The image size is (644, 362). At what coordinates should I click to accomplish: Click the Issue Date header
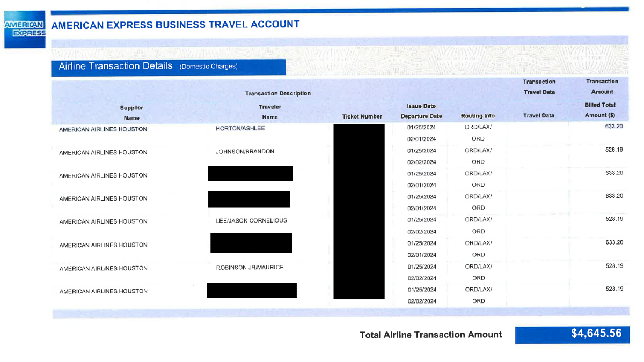point(421,106)
